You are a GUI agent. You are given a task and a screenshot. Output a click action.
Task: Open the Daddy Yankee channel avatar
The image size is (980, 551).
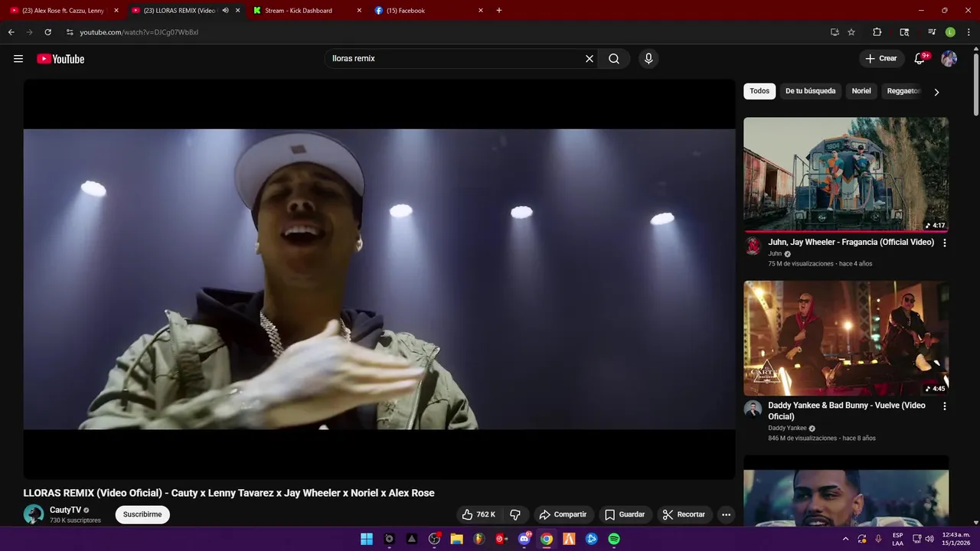[x=753, y=409]
